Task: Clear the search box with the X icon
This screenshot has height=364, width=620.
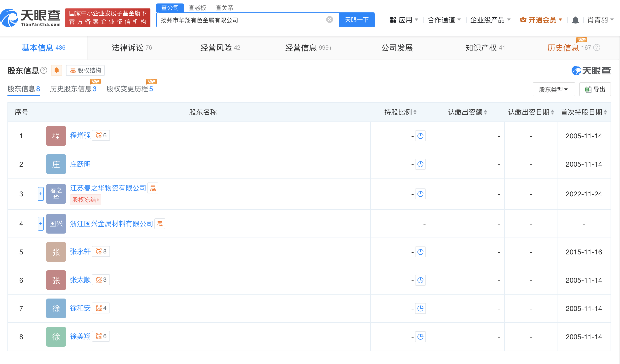Action: (329, 20)
